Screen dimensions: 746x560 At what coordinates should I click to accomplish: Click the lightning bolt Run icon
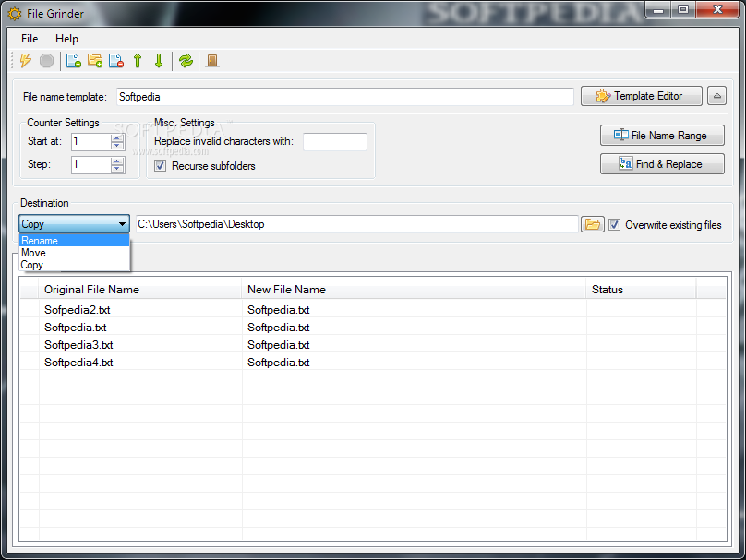pyautogui.click(x=26, y=61)
